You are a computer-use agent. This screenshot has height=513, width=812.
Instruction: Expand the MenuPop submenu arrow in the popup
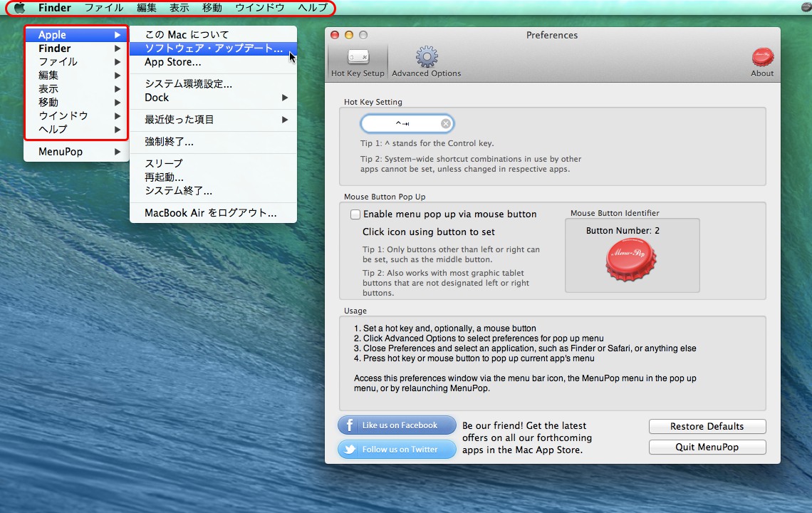tap(118, 152)
